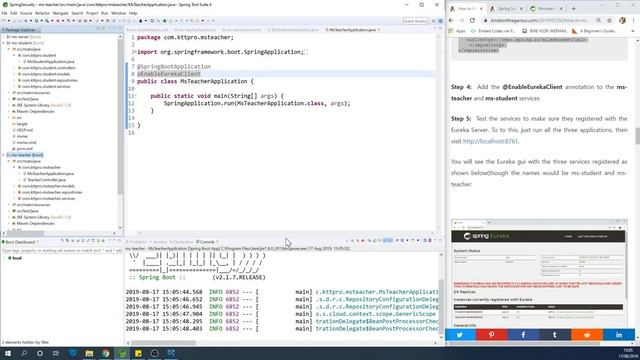Share the article on LinkedIn
The width and height of the screenshot is (640, 360).
pyautogui.click(x=619, y=335)
